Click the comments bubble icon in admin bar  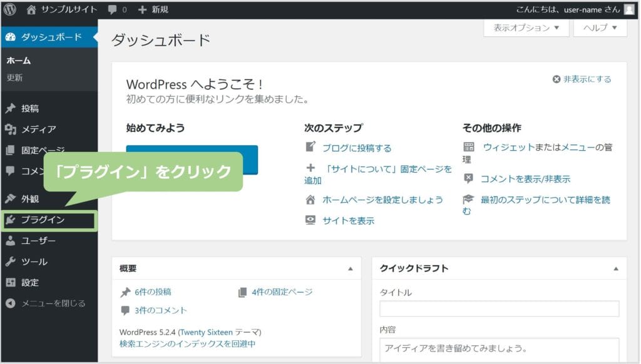(112, 9)
